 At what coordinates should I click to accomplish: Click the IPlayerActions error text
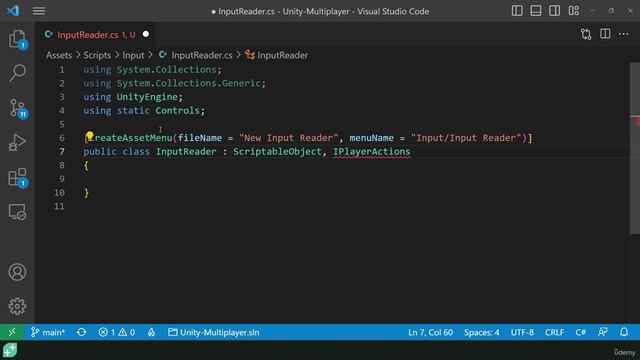[x=371, y=152]
